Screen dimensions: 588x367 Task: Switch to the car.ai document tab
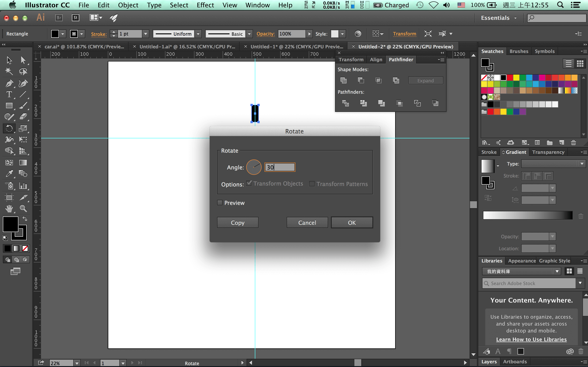point(84,47)
